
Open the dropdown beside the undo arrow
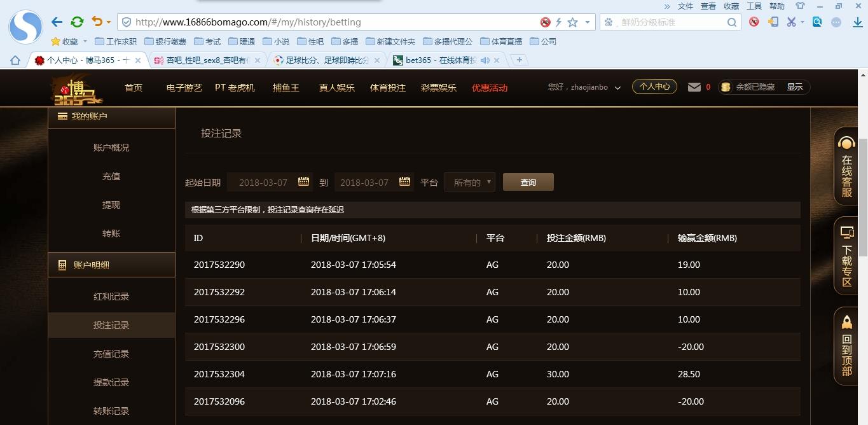[109, 22]
